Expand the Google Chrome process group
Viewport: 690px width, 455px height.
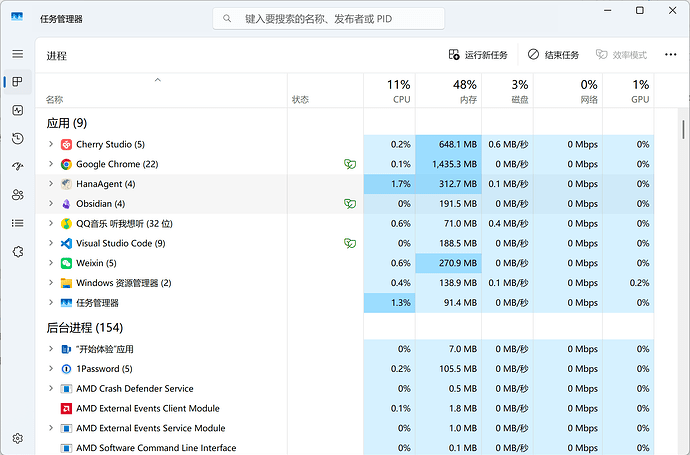pyautogui.click(x=51, y=164)
